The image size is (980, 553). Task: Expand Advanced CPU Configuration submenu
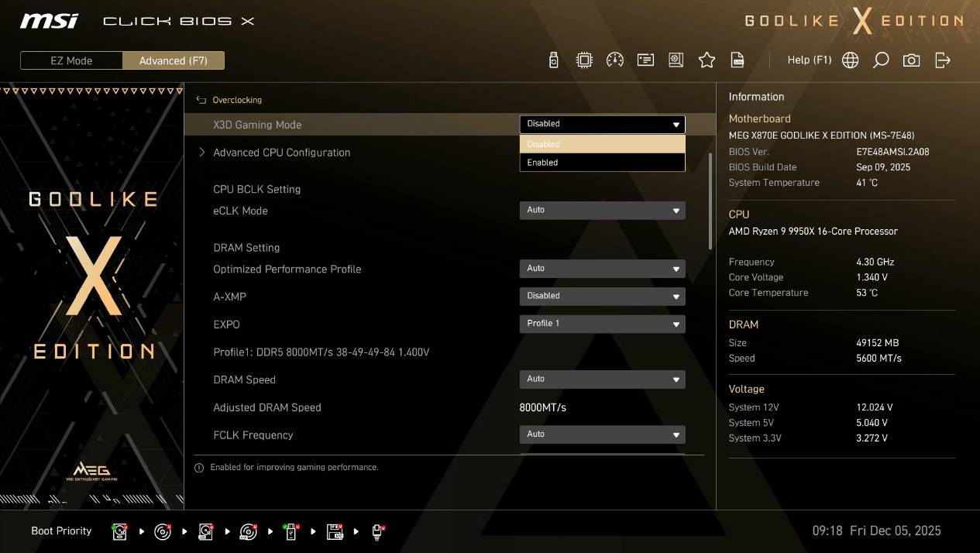point(281,153)
